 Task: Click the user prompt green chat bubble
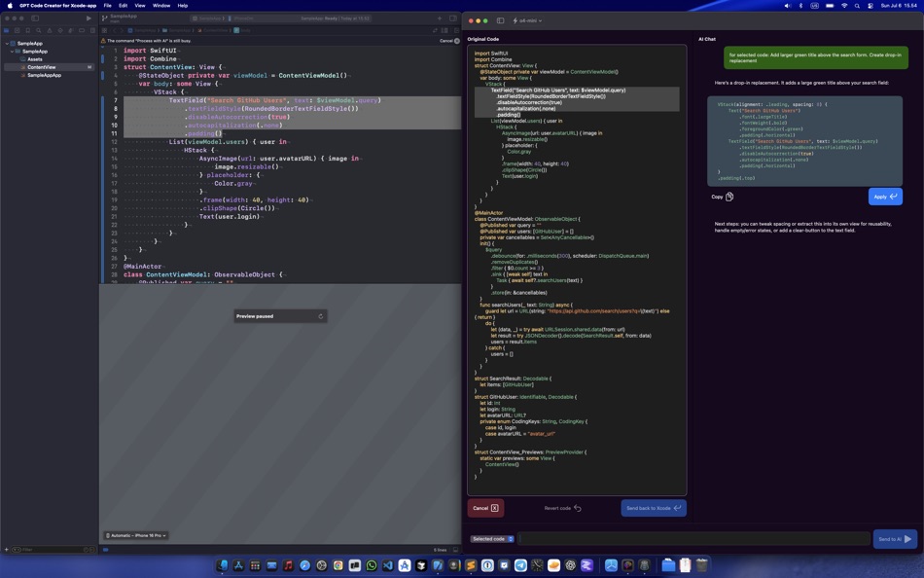pyautogui.click(x=816, y=57)
